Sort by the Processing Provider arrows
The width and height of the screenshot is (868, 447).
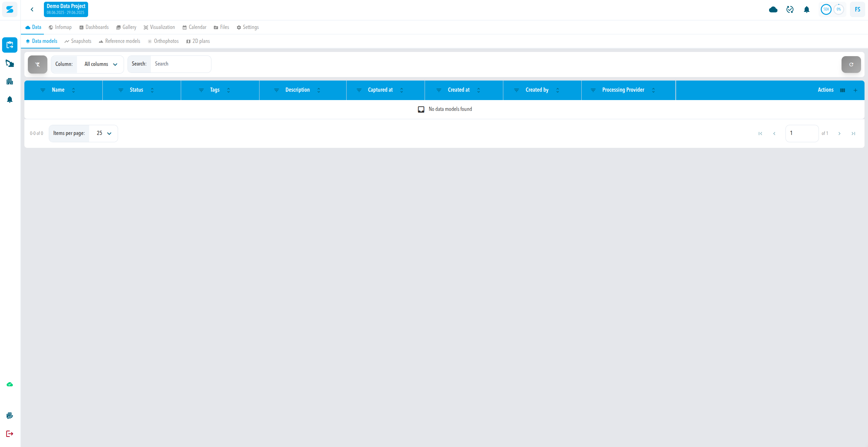click(653, 90)
